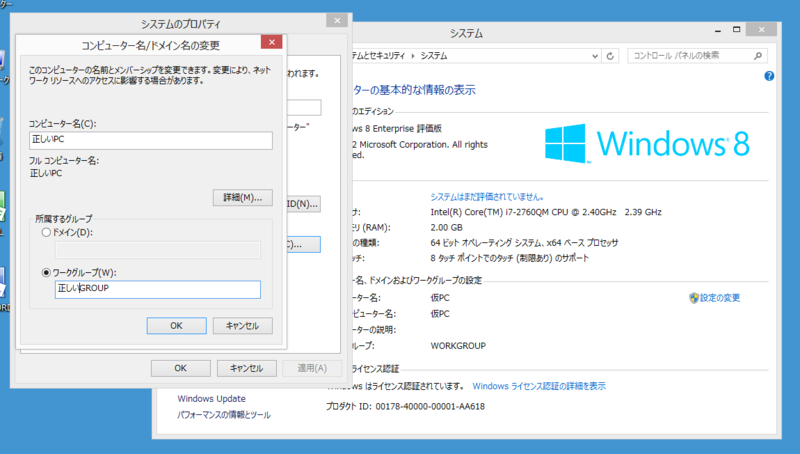This screenshot has width=800, height=454.
Task: Click 適用(A) button in System Properties
Action: pyautogui.click(x=312, y=368)
